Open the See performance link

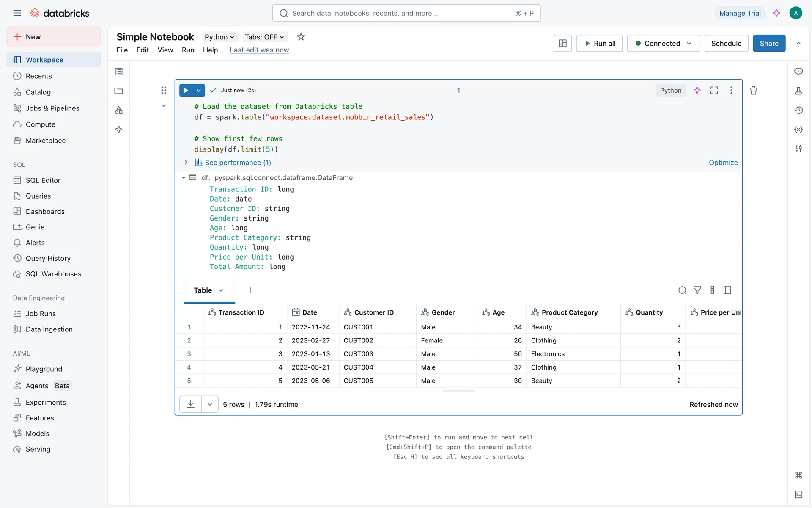tap(238, 163)
